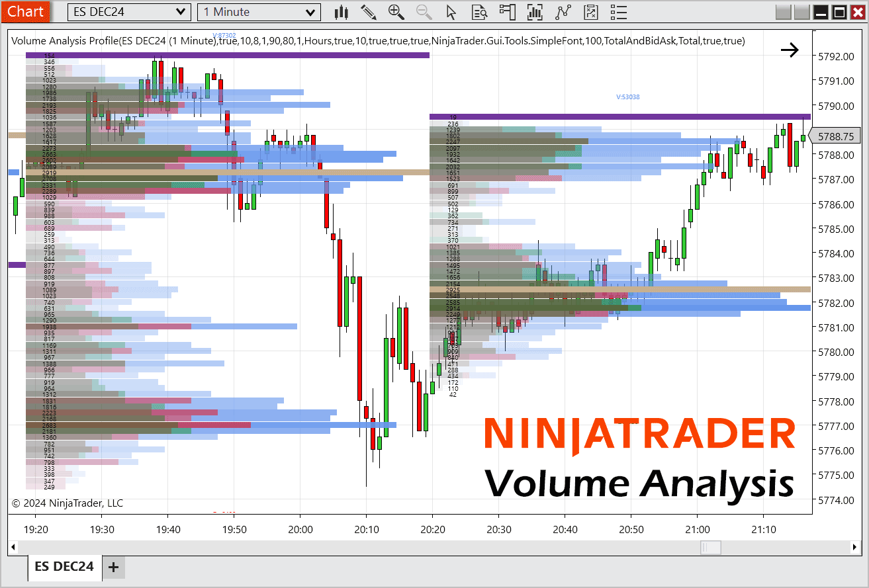
Task: Click the Chart window title label
Action: pyautogui.click(x=26, y=11)
